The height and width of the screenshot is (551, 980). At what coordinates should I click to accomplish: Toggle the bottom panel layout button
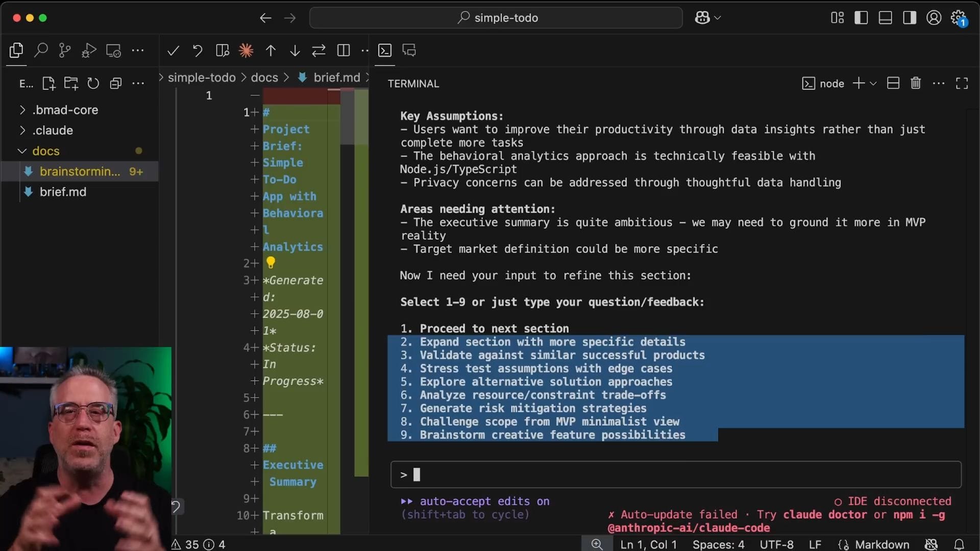885,18
